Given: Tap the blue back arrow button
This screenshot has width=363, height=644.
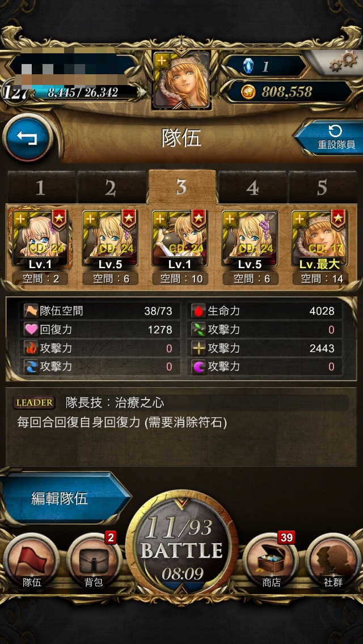Looking at the screenshot, I should [x=28, y=138].
